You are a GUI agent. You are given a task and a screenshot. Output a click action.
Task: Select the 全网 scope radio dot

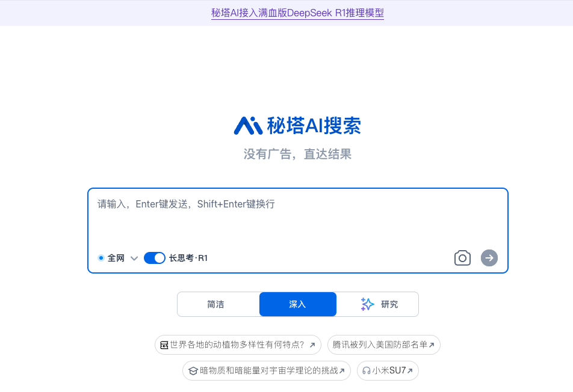pos(101,258)
